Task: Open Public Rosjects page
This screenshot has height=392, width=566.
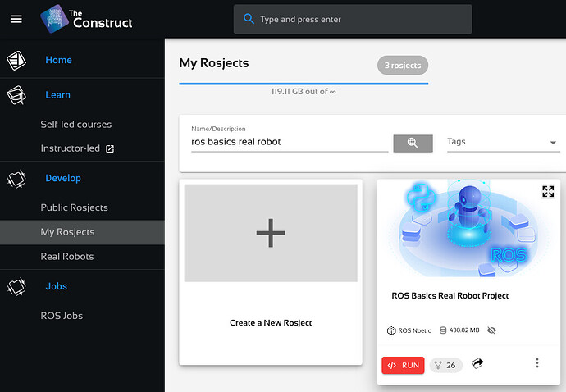Action: point(74,207)
